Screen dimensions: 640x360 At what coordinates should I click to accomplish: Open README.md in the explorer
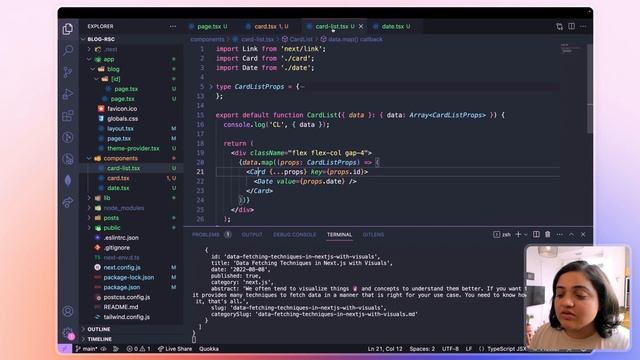(x=121, y=307)
